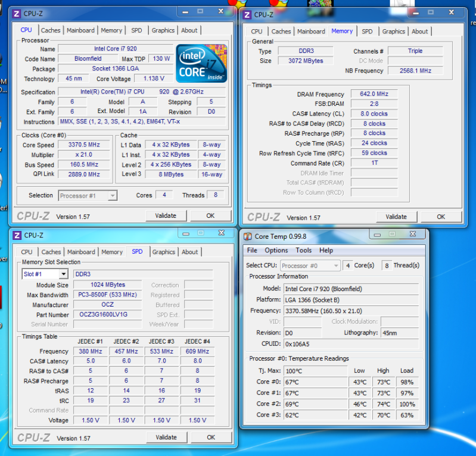The width and height of the screenshot is (476, 456).
Task: Click Core Temp thermometer icon in title bar
Action: point(247,236)
